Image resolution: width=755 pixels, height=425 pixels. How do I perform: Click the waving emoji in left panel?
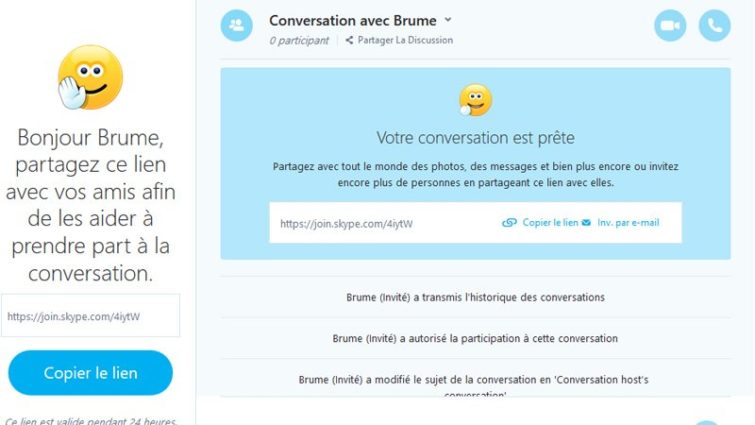pos(90,77)
